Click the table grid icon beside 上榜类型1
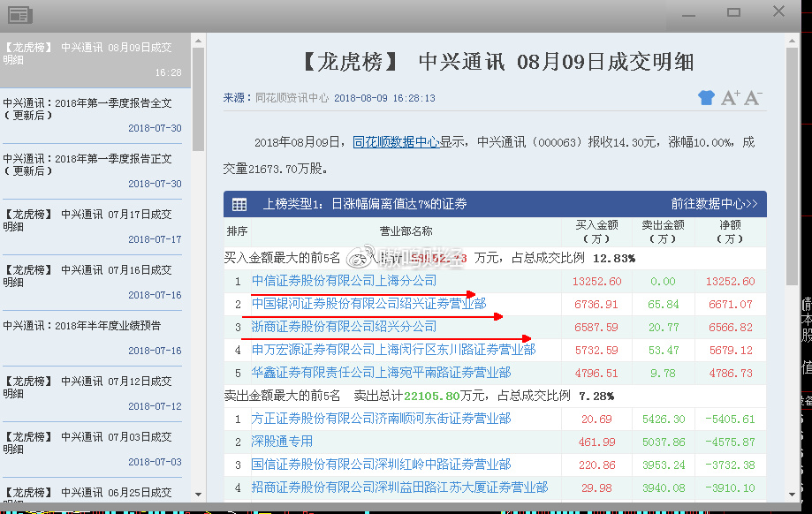Viewport: 812px width, 514px height. 239,205
